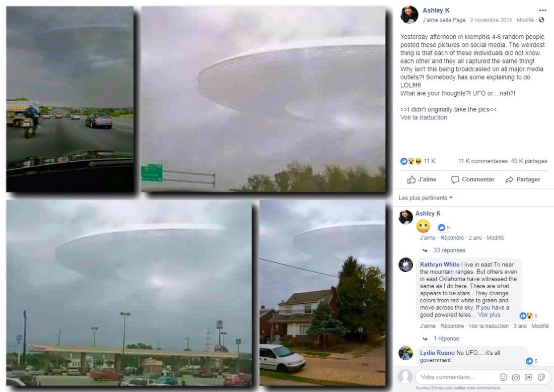The image size is (554, 392).
Task: Expand Kathryn White's comment with Voir plus
Action: tap(489, 314)
